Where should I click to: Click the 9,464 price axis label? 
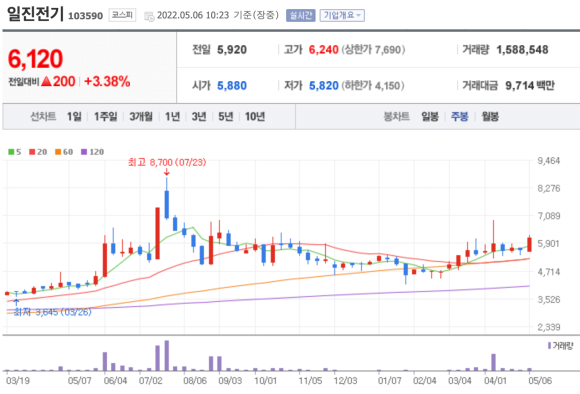tap(549, 161)
